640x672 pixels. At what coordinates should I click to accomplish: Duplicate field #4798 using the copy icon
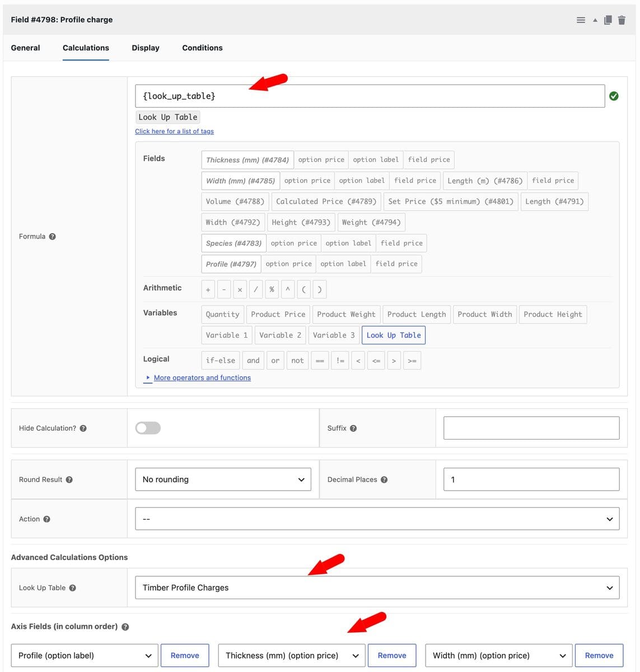click(608, 20)
